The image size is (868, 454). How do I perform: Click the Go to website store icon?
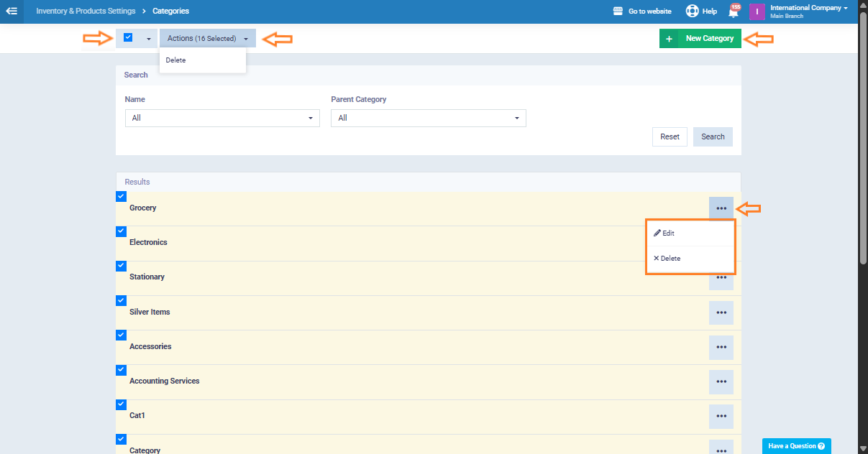[x=617, y=11]
